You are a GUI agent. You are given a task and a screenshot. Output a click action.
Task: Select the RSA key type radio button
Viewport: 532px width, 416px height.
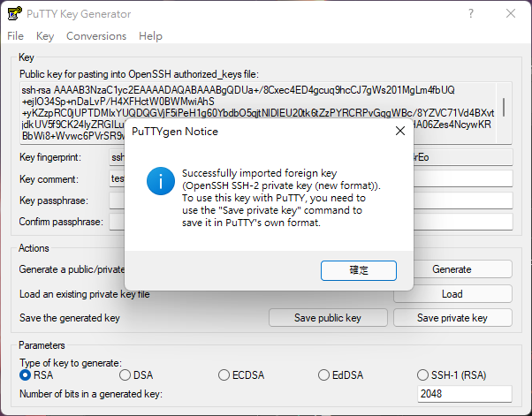tap(26, 375)
